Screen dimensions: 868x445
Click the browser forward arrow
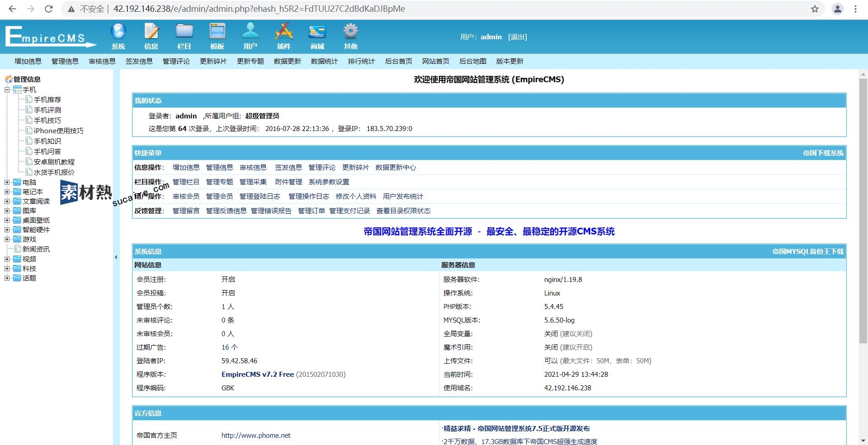[x=30, y=9]
